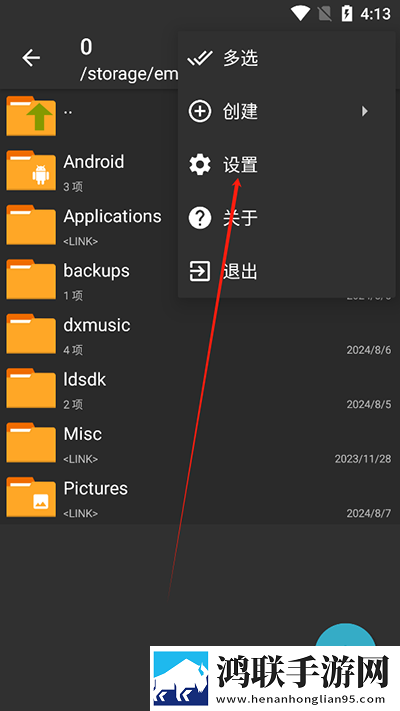Click the question mark about icon

click(200, 218)
